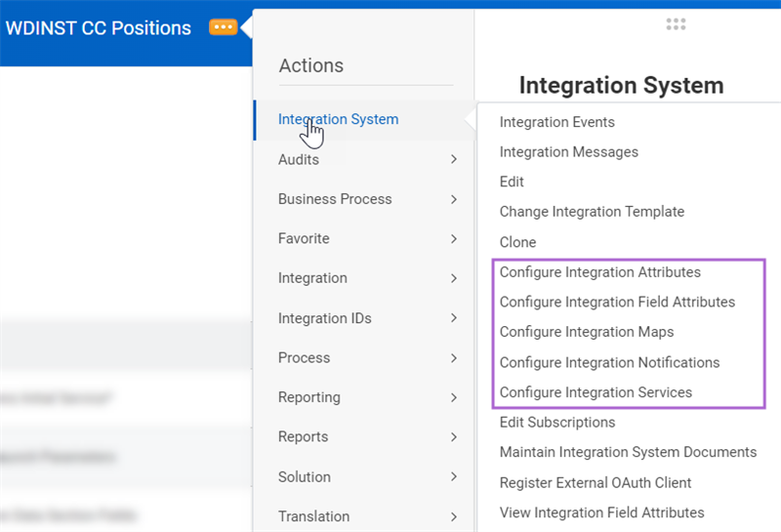
Task: Expand chevron next to Business Process
Action: tap(454, 199)
